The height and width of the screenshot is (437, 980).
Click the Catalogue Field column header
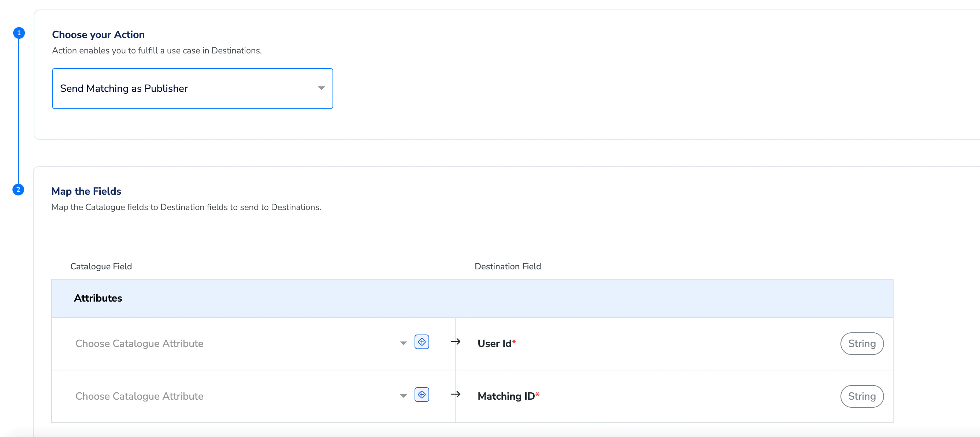pos(101,266)
